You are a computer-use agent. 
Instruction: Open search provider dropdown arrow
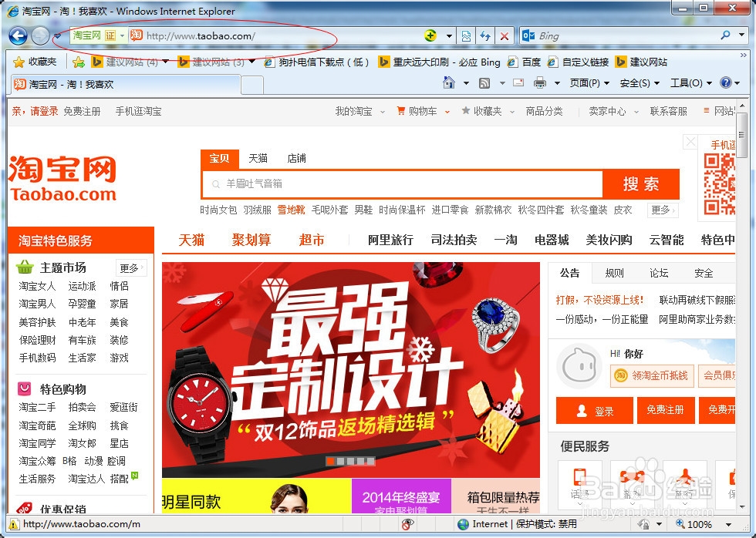point(741,35)
